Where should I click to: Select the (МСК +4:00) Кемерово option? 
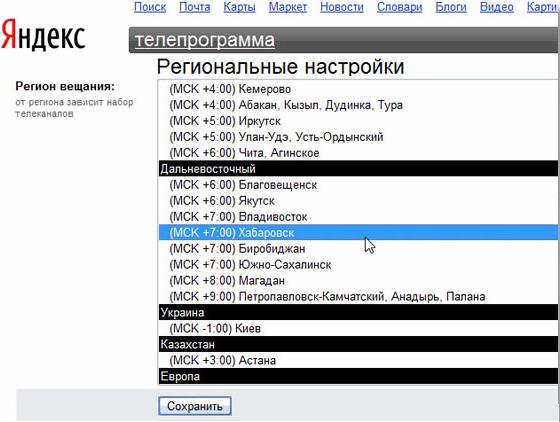(x=358, y=89)
